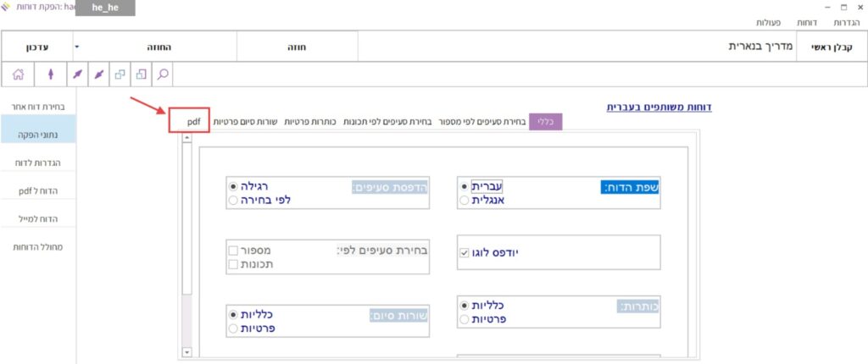Click the Home icon in the toolbar
The height and width of the screenshot is (364, 868).
tap(18, 74)
